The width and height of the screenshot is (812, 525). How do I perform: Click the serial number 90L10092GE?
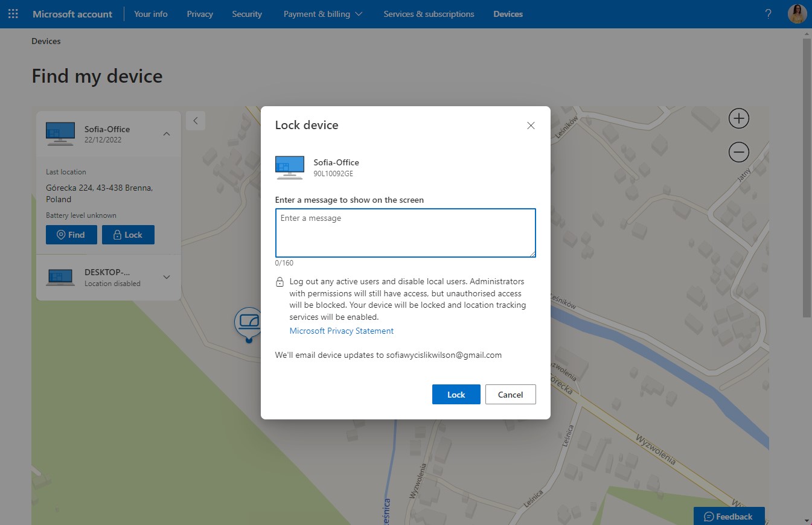pos(333,174)
